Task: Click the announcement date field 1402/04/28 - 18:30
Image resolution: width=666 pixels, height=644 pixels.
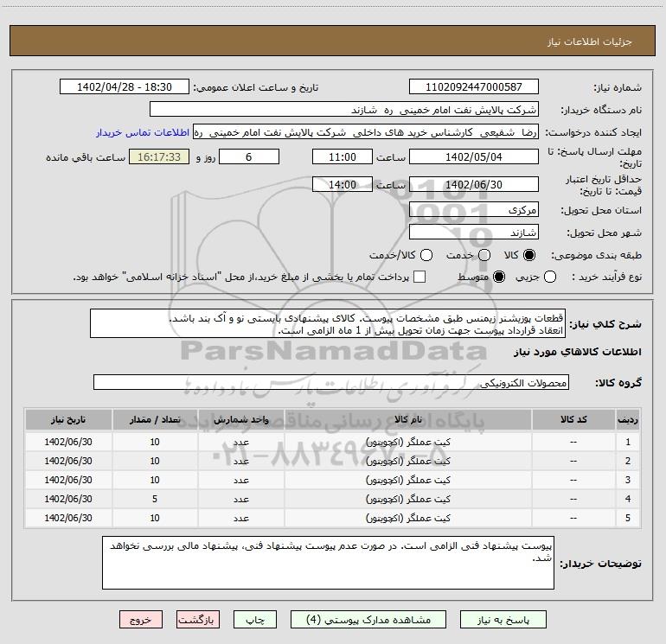Action: pyautogui.click(x=125, y=87)
